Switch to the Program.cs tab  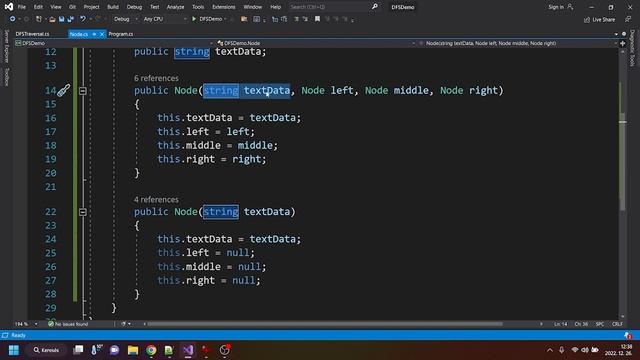click(x=121, y=34)
